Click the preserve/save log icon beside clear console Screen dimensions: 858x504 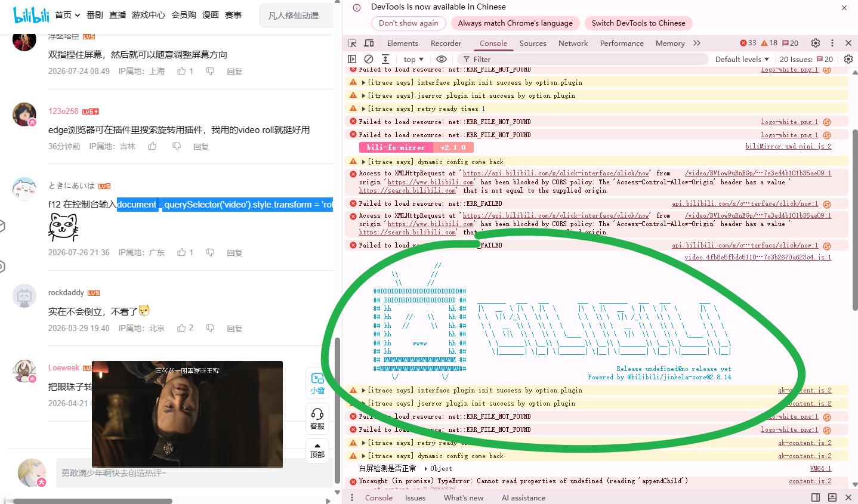coord(385,59)
